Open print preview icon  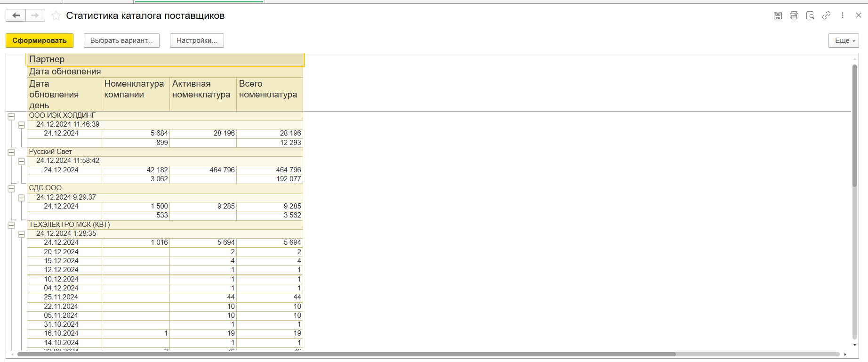pos(810,16)
